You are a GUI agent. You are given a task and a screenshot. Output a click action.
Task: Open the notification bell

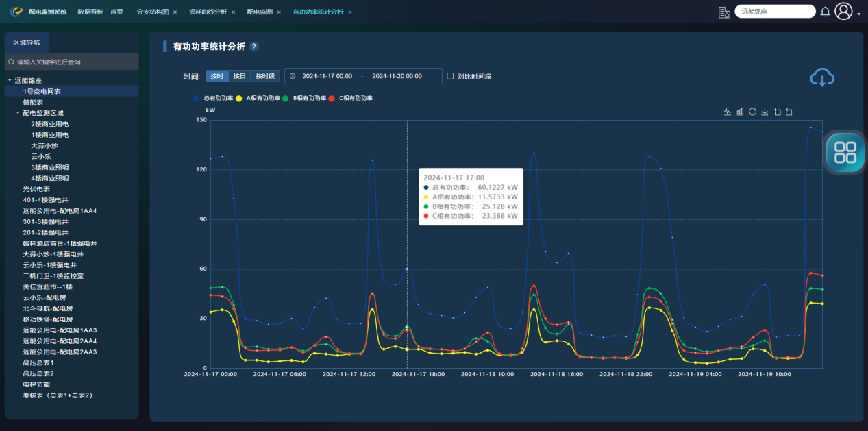(x=825, y=12)
